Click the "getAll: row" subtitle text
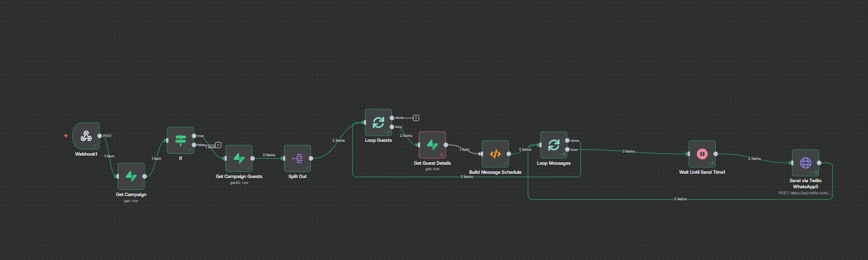Screen dimensions: 868x260 pyautogui.click(x=239, y=183)
